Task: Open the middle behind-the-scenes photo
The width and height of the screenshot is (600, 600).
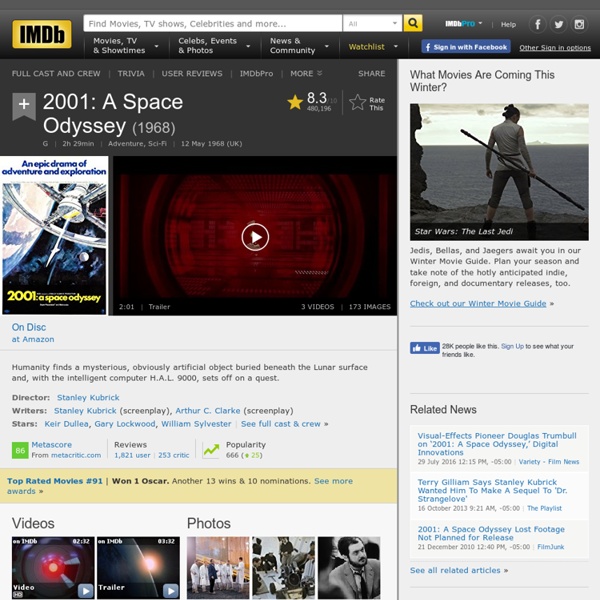Action: 284,567
